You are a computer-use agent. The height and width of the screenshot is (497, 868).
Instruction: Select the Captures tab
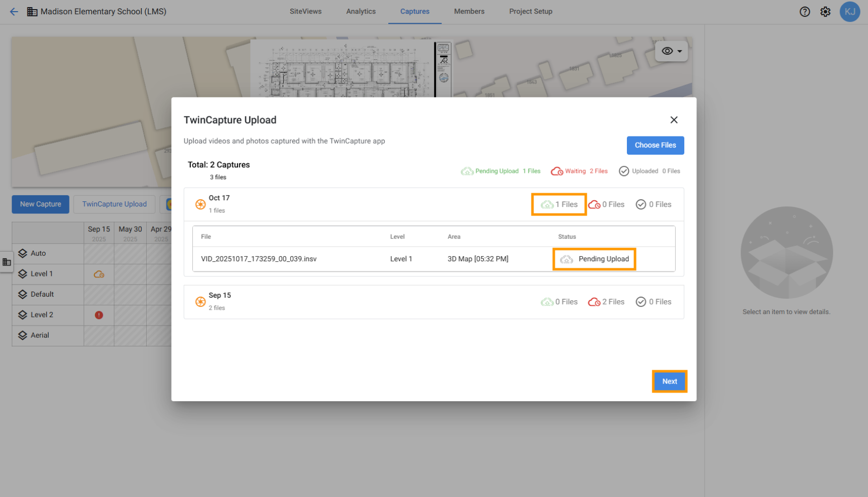[415, 12]
